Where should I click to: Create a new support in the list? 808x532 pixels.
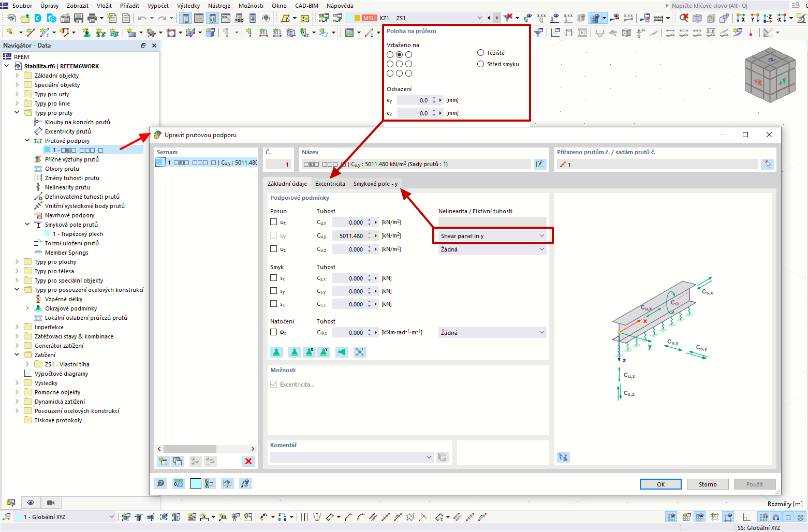pyautogui.click(x=163, y=461)
